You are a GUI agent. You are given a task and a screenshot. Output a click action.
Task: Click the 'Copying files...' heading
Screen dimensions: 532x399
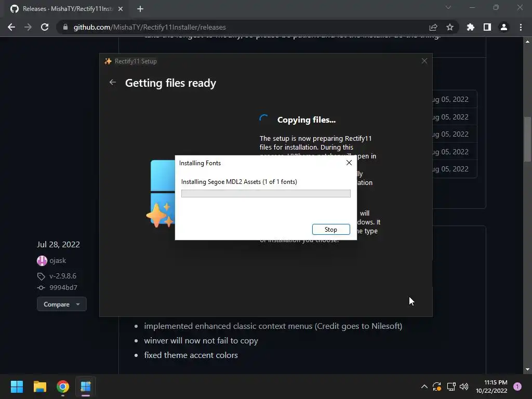[307, 120]
